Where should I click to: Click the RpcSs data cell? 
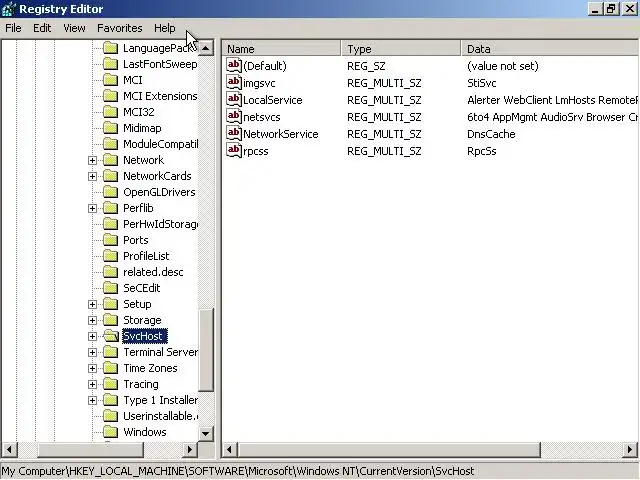coord(482,151)
